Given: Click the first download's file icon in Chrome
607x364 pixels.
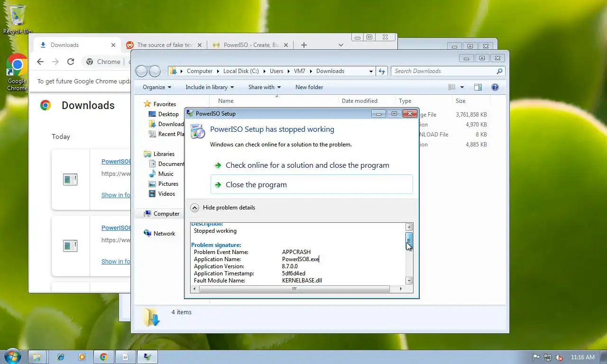Looking at the screenshot, I should tap(70, 180).
